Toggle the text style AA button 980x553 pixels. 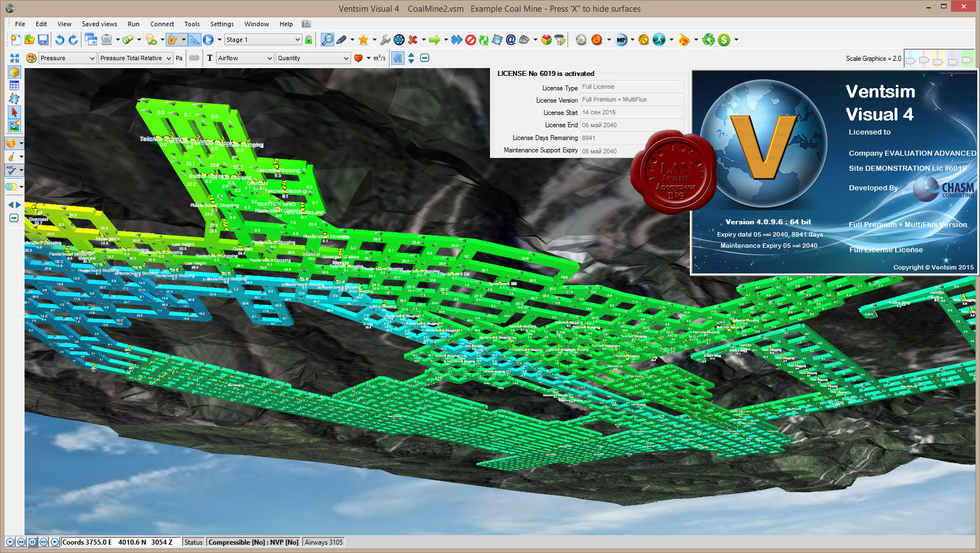click(397, 58)
